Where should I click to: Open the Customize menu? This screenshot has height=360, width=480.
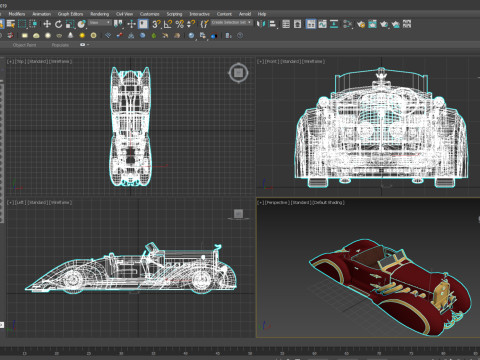pos(149,14)
